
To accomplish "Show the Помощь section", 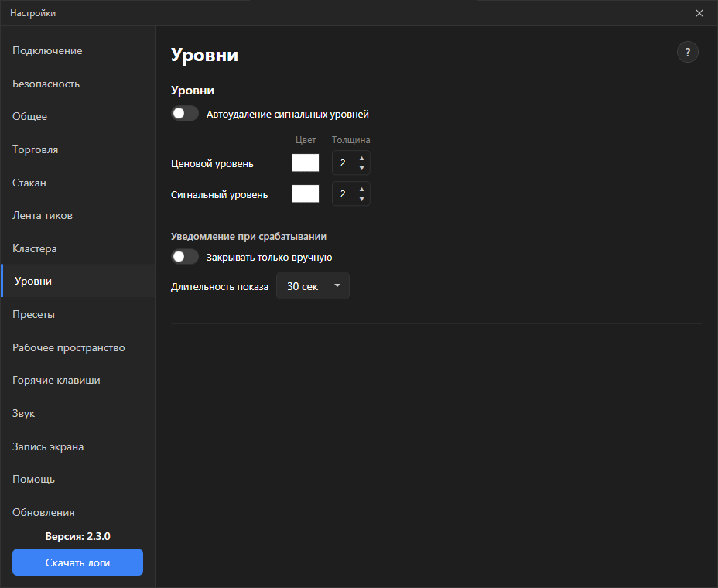I will [x=78, y=479].
